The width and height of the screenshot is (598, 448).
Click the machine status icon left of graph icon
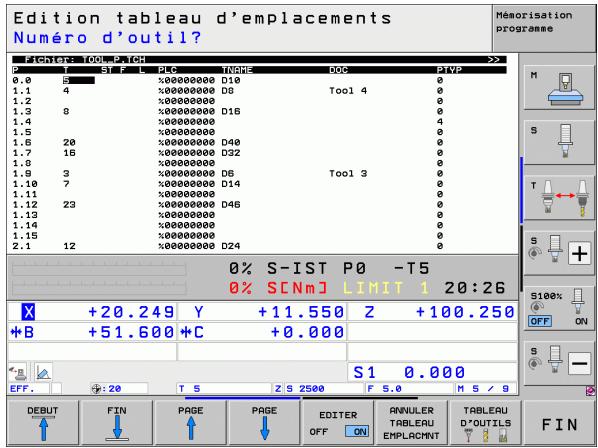[18, 372]
